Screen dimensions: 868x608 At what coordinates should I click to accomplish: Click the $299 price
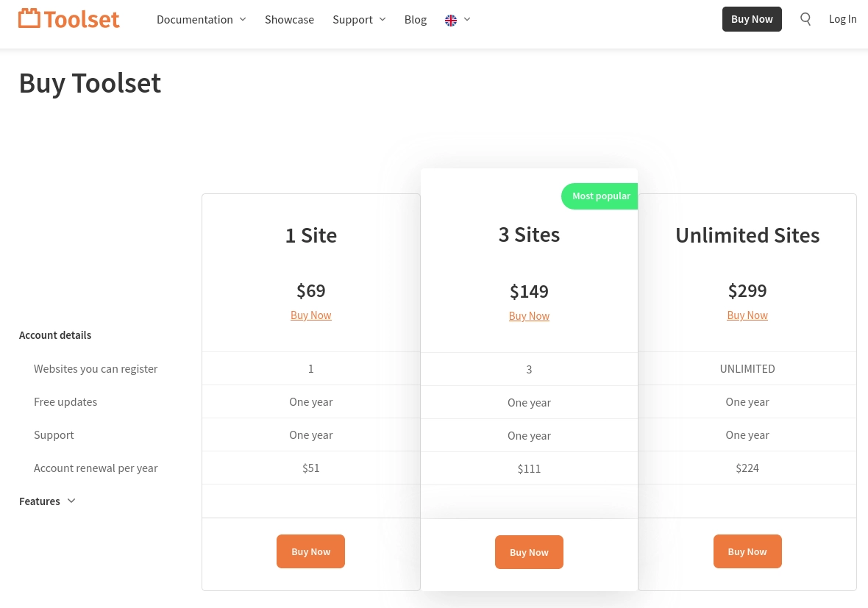[x=747, y=290]
